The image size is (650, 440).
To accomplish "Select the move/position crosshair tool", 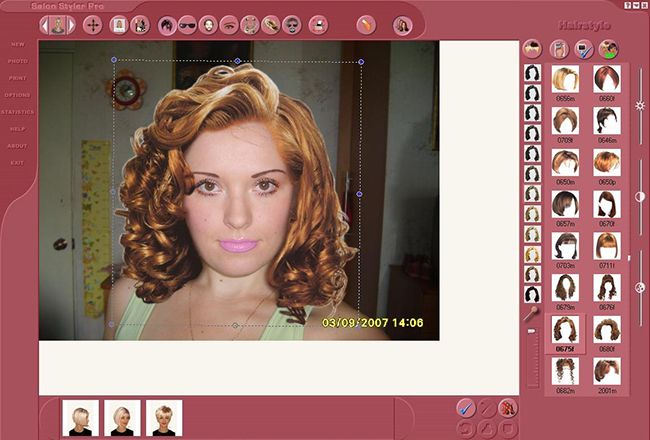I will pyautogui.click(x=92, y=24).
